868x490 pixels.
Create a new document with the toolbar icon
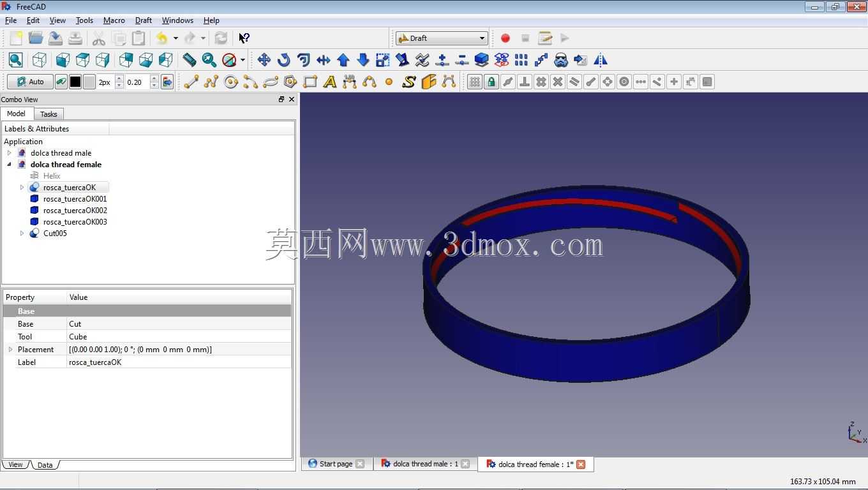(15, 38)
